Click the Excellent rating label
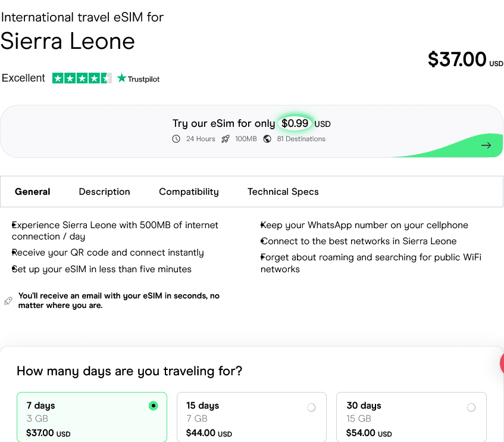504x442 pixels. [x=24, y=78]
